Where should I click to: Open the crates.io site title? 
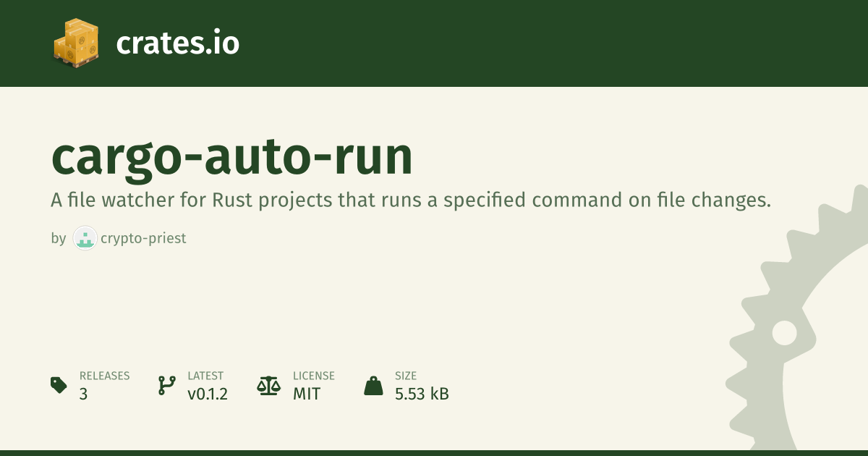177,43
